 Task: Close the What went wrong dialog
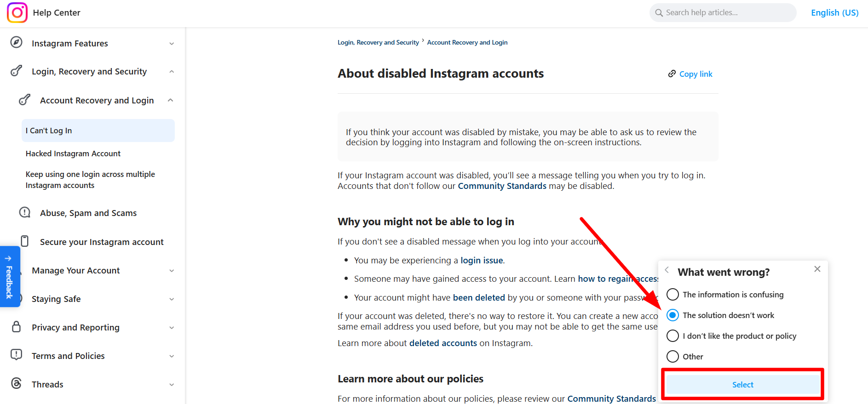pos(817,269)
